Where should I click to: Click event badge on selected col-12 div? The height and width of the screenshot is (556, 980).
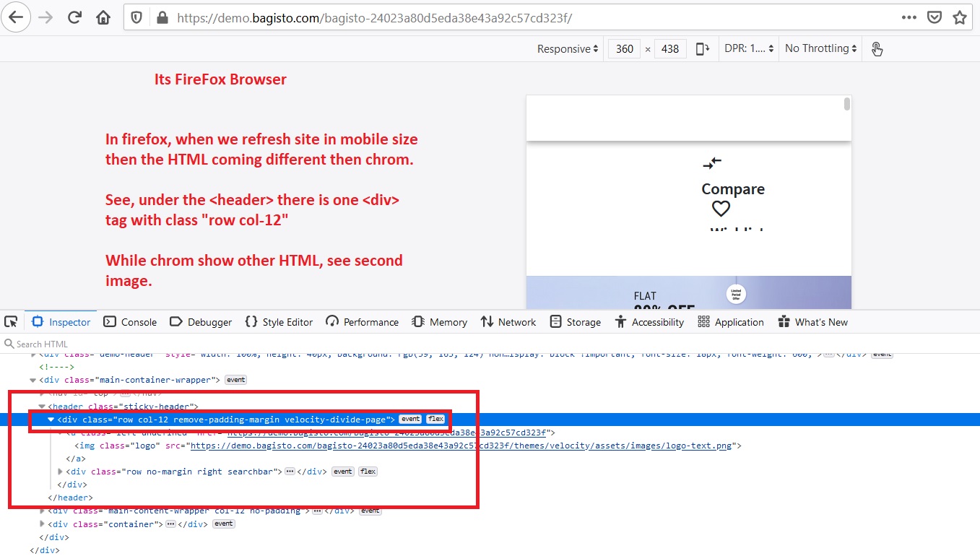[410, 420]
